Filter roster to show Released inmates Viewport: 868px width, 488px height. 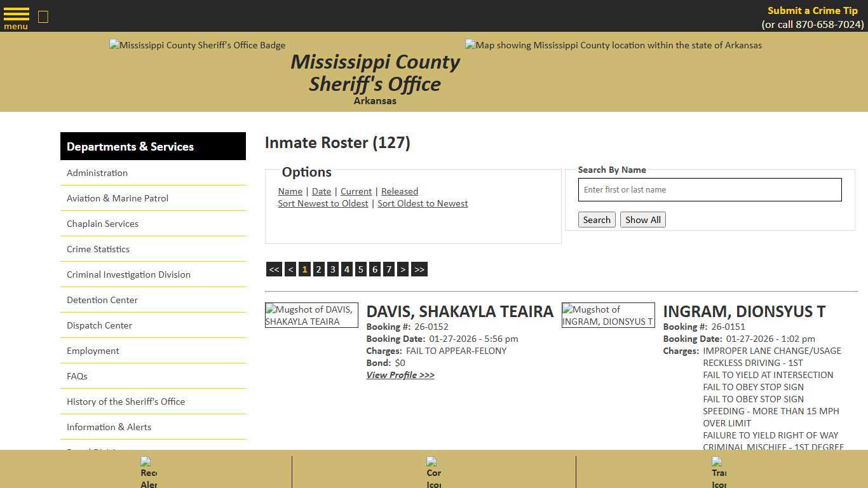399,191
